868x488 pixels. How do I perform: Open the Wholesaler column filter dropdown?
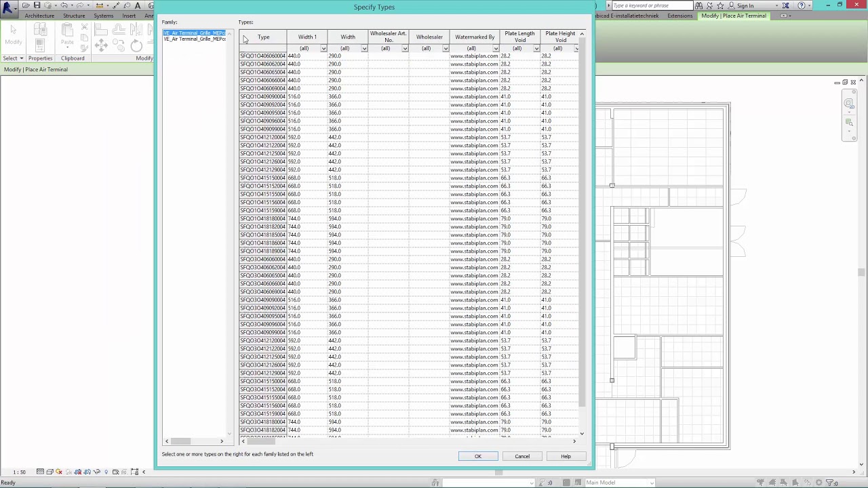[446, 49]
